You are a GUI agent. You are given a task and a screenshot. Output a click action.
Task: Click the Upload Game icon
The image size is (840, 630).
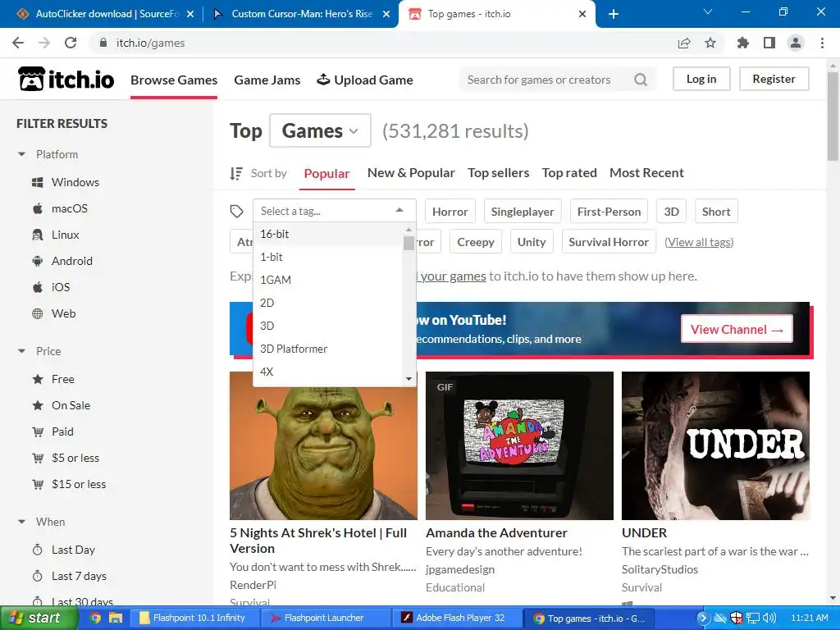pos(323,80)
